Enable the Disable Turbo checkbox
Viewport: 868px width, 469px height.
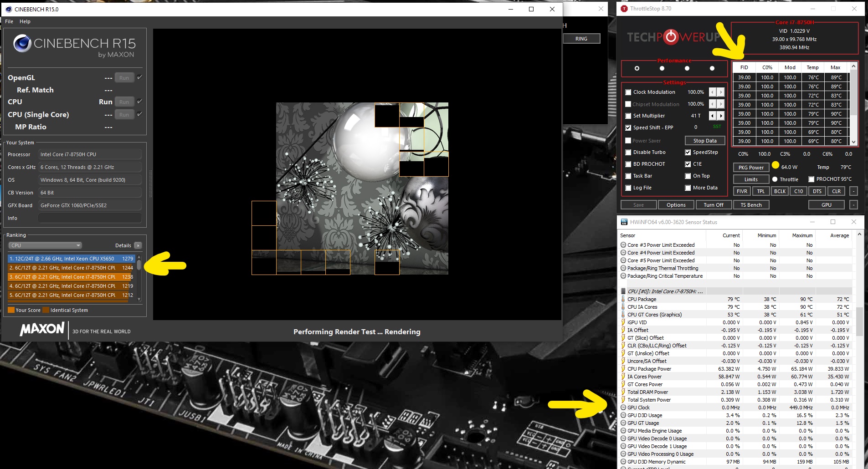628,152
